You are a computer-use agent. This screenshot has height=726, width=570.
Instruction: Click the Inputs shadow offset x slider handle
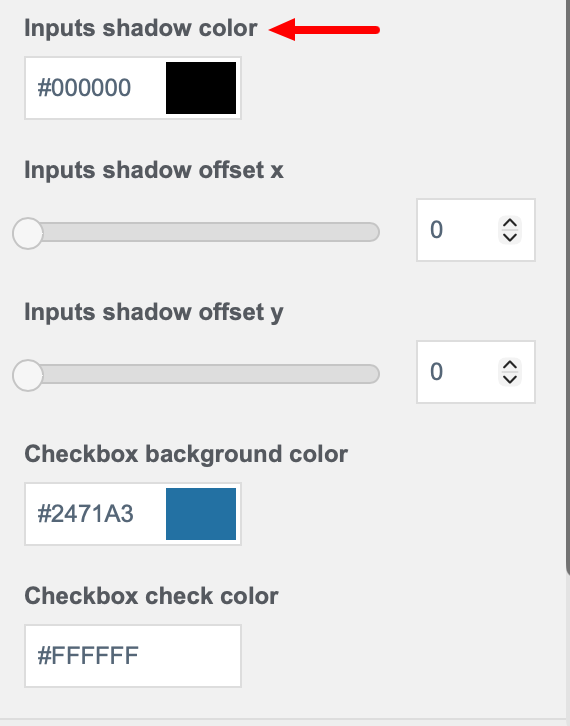click(x=28, y=233)
